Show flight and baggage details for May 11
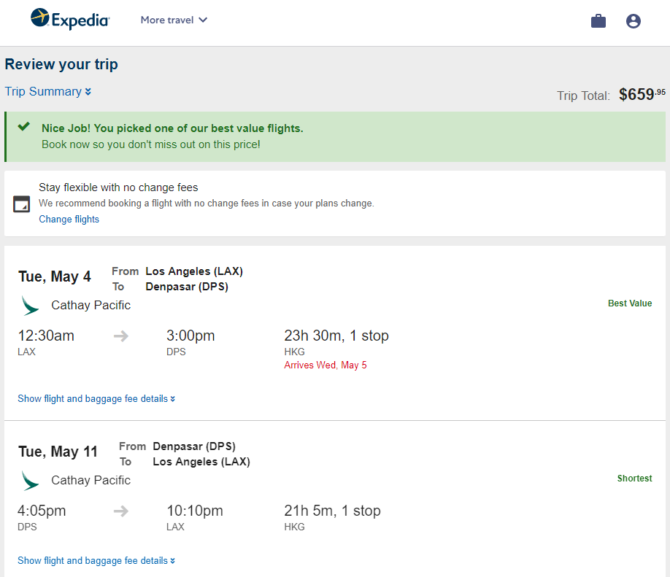 [96, 560]
